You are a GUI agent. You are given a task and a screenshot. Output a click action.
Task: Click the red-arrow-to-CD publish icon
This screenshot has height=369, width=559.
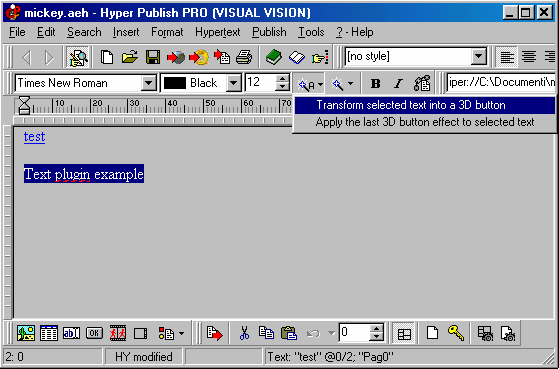(x=199, y=57)
